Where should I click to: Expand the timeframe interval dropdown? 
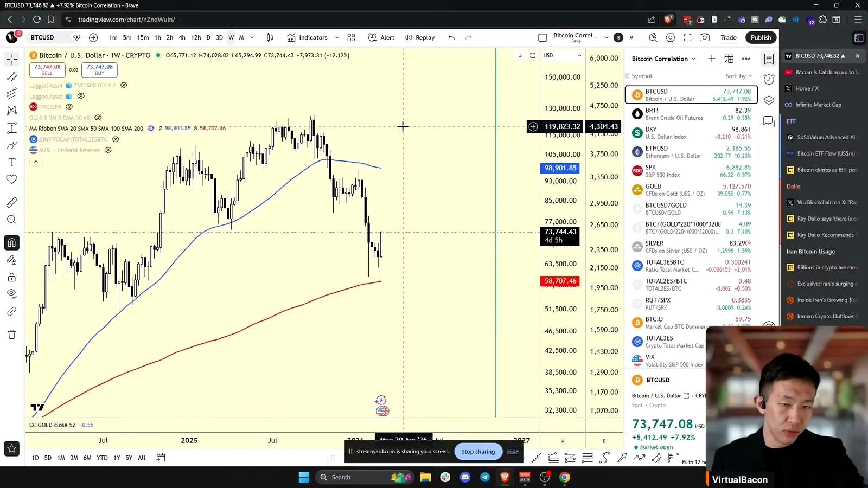(x=252, y=37)
